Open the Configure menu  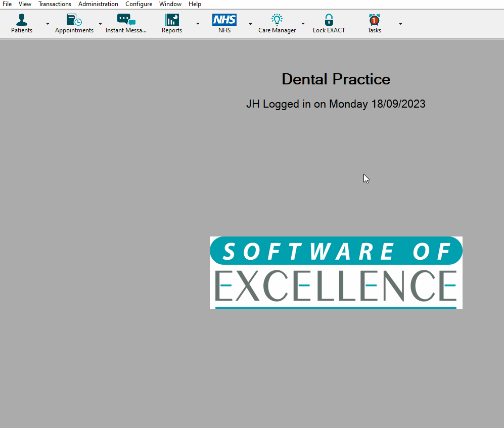point(139,4)
